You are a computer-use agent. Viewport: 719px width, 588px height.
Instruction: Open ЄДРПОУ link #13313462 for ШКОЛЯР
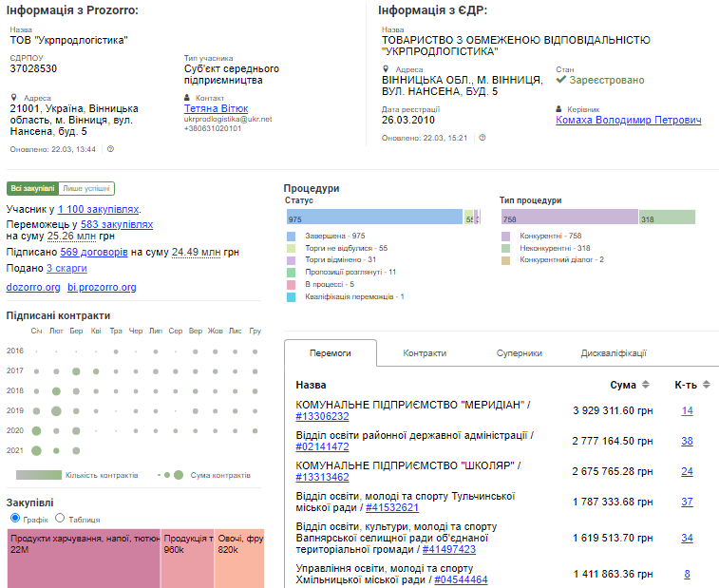322,477
